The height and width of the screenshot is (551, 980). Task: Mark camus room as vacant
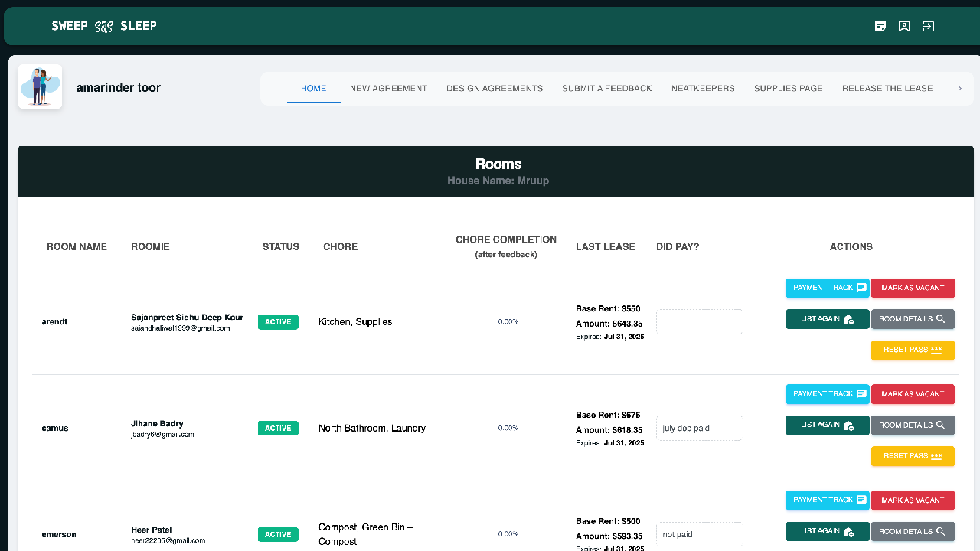pos(913,394)
